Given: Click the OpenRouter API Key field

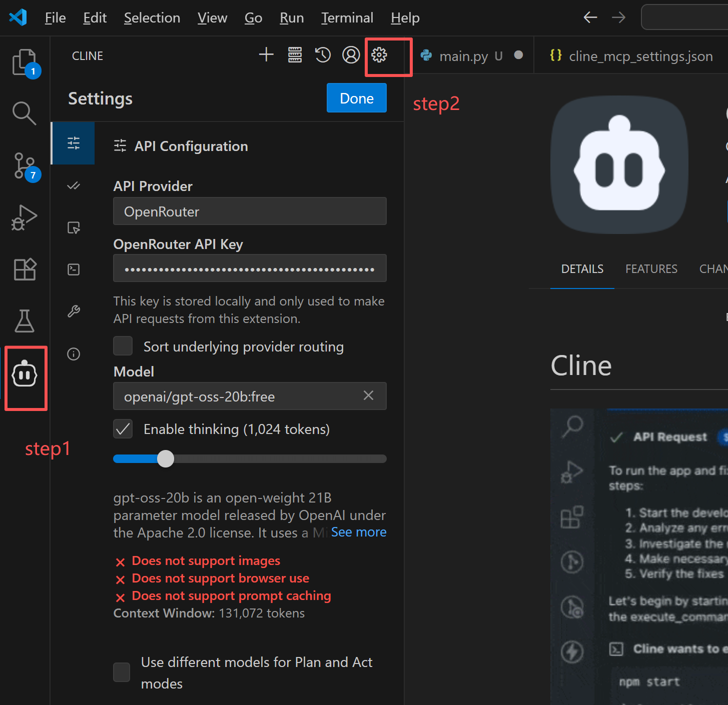Looking at the screenshot, I should (x=250, y=268).
